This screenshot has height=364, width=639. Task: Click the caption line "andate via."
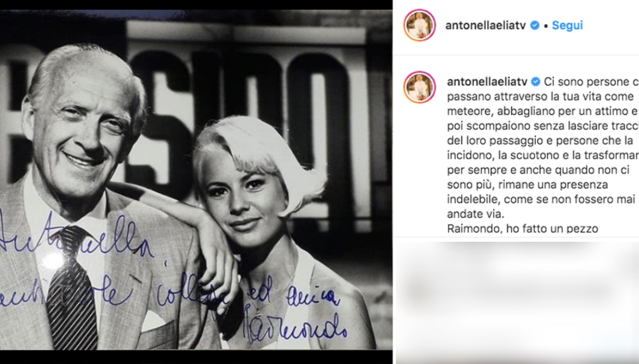[x=475, y=214]
